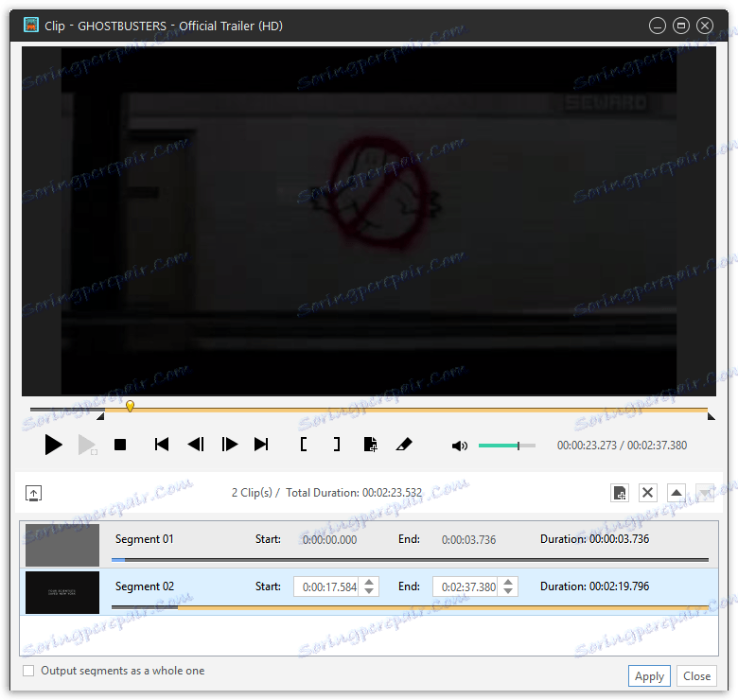Step back one frame

click(196, 445)
